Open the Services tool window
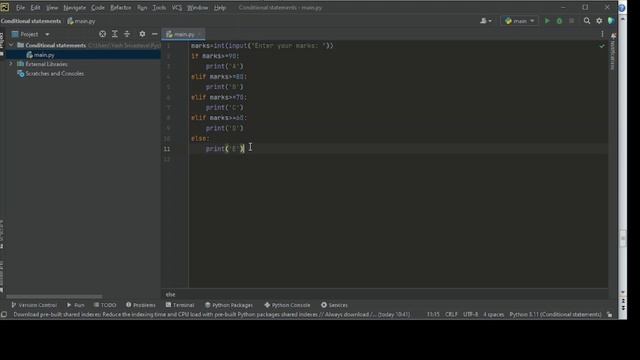This screenshot has height=360, width=640. click(334, 305)
